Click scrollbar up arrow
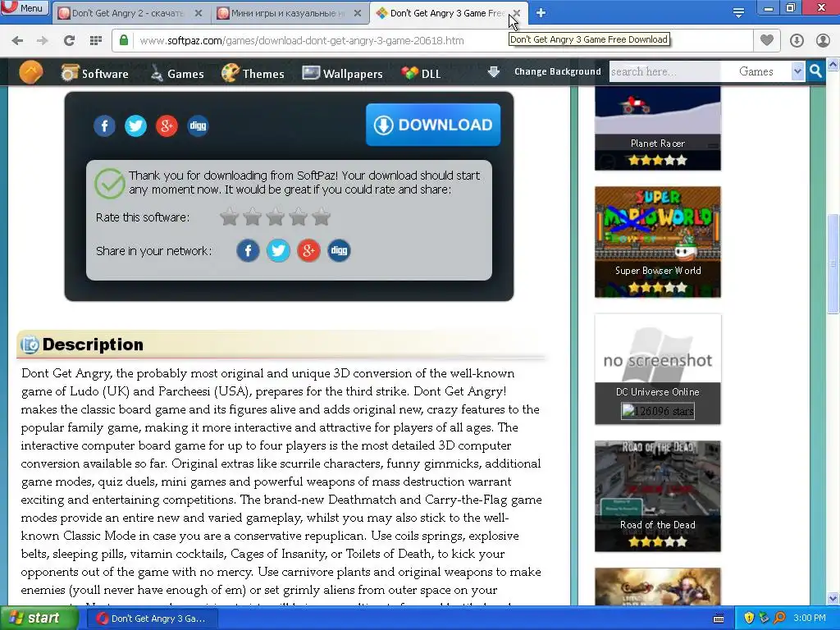This screenshot has height=630, width=840. coord(833,66)
